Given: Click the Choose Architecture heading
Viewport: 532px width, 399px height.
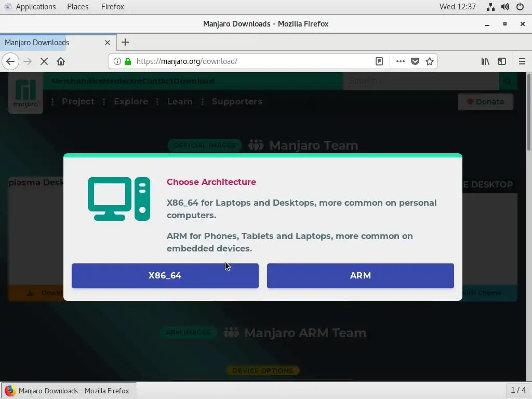Looking at the screenshot, I should (x=211, y=182).
